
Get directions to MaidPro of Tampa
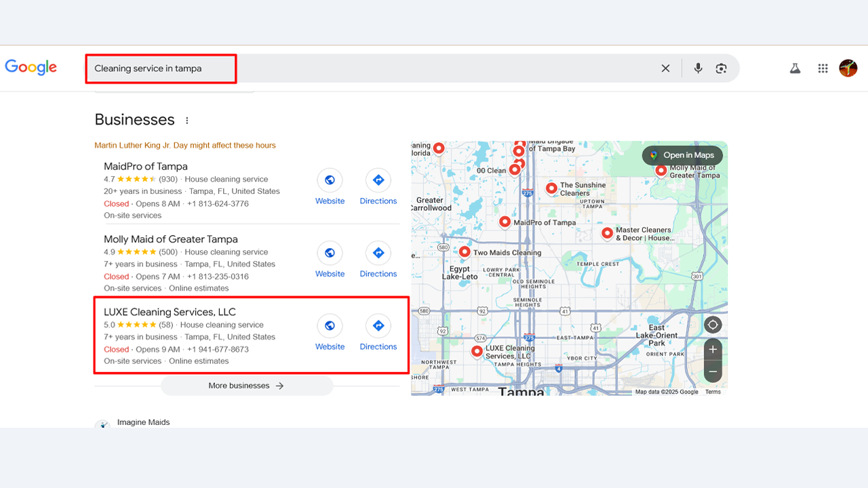378,187
